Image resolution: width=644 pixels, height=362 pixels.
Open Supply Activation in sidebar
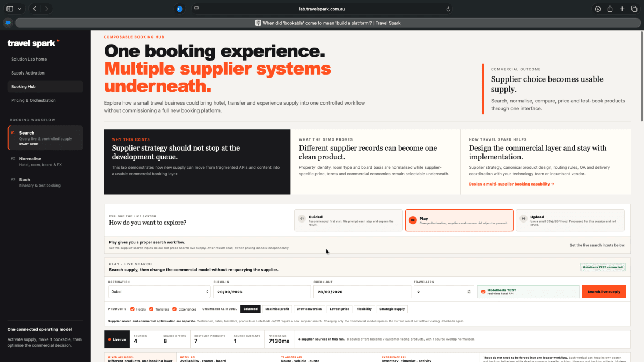(x=28, y=73)
